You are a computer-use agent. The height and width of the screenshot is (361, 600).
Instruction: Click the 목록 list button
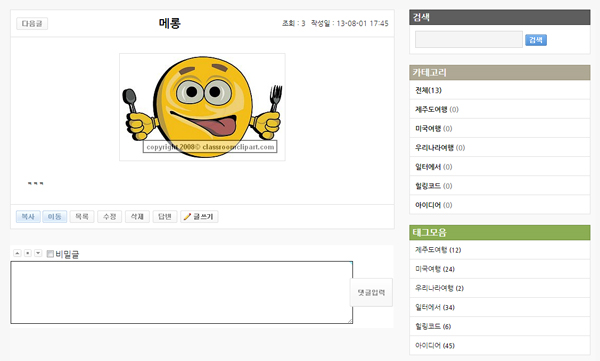tap(82, 216)
